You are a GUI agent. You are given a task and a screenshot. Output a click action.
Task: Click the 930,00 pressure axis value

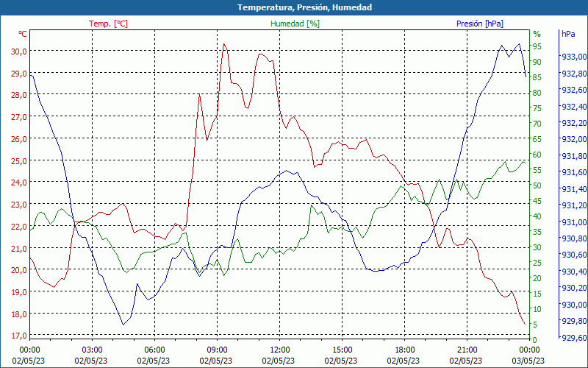(573, 305)
